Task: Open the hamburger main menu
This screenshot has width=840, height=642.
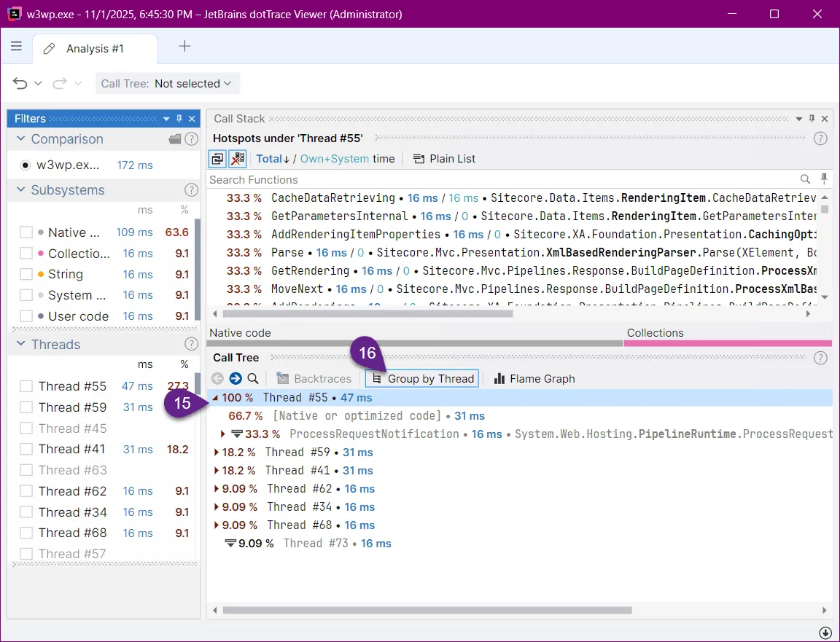Action: tap(16, 47)
